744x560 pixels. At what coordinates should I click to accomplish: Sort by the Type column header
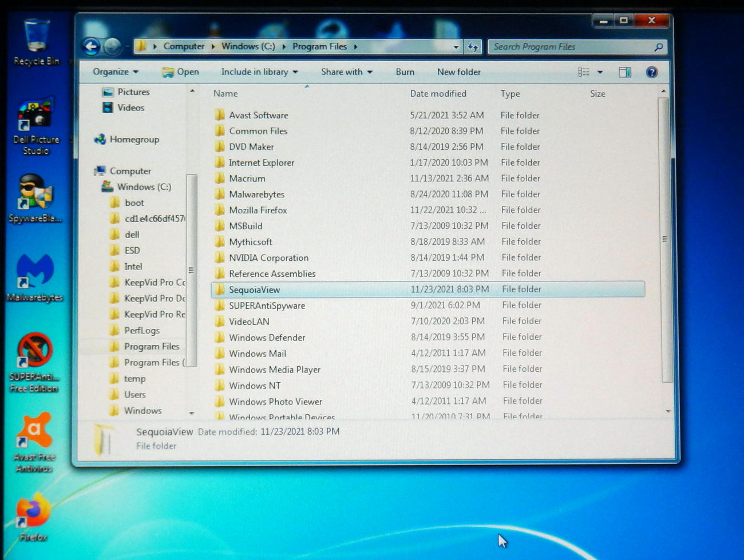coord(510,94)
